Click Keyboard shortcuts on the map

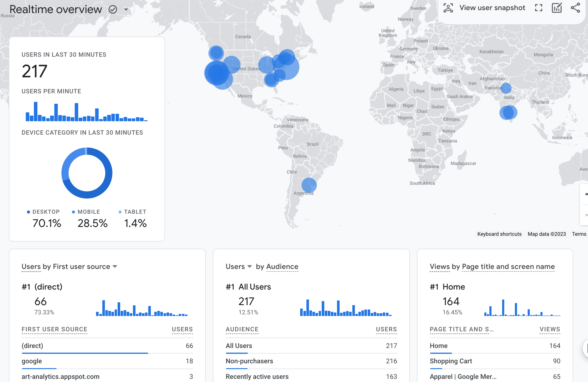(499, 234)
